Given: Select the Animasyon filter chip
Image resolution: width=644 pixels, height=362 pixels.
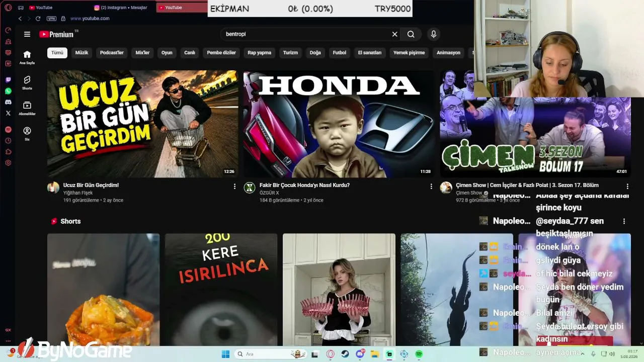Looking at the screenshot, I should point(448,53).
